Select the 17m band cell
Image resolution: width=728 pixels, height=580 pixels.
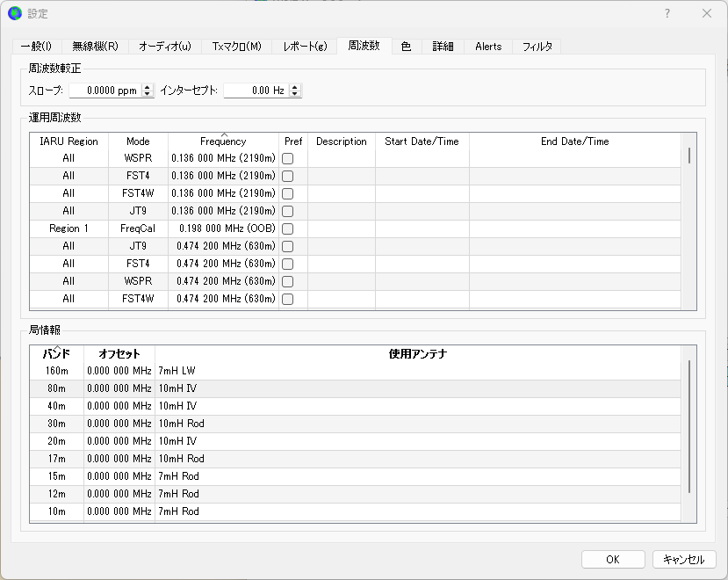(57, 459)
